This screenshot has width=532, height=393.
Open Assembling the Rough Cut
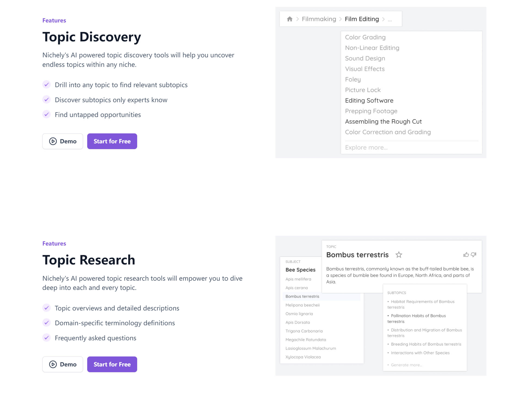pos(383,122)
